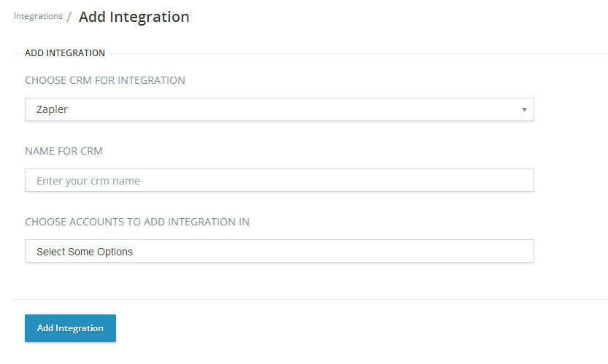Click the small arrow in the CRM select
This screenshot has width=608, height=364.
point(524,109)
